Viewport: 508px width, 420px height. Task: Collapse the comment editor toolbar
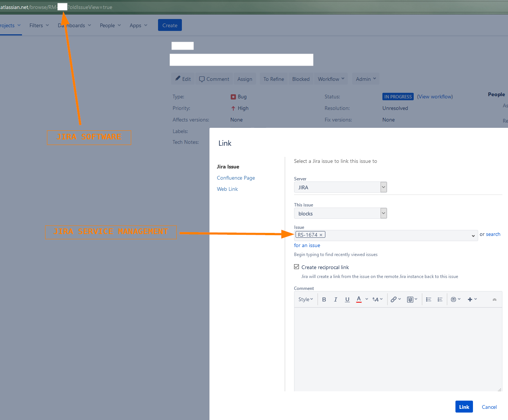[x=495, y=299]
